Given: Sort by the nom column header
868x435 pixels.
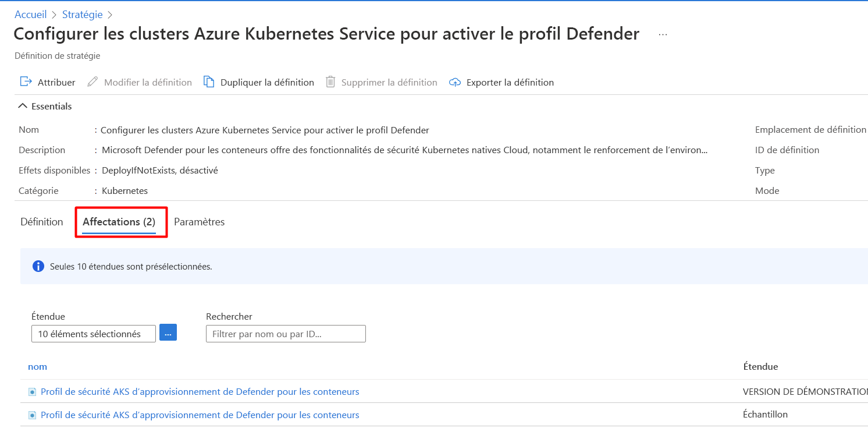Looking at the screenshot, I should (38, 366).
